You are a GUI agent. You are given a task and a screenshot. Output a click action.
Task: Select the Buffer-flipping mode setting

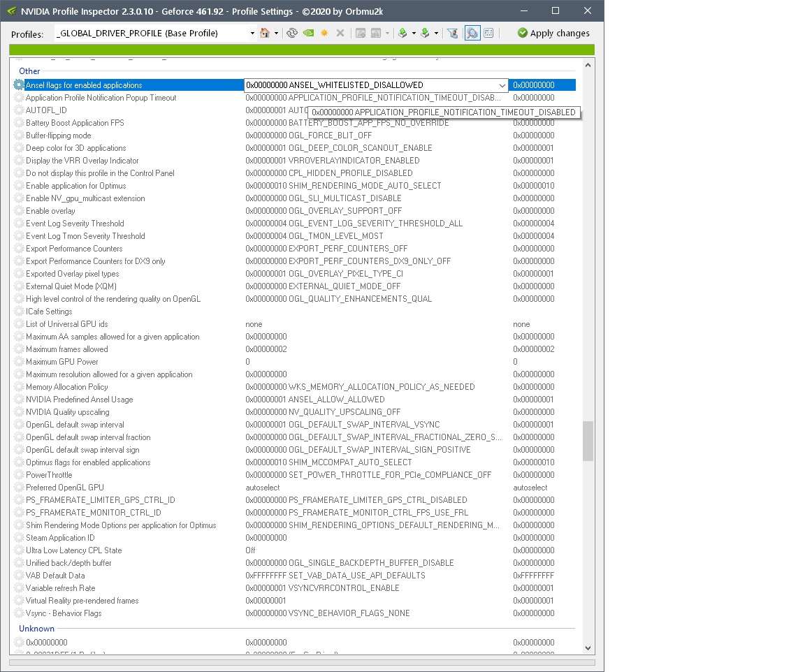[x=294, y=136]
